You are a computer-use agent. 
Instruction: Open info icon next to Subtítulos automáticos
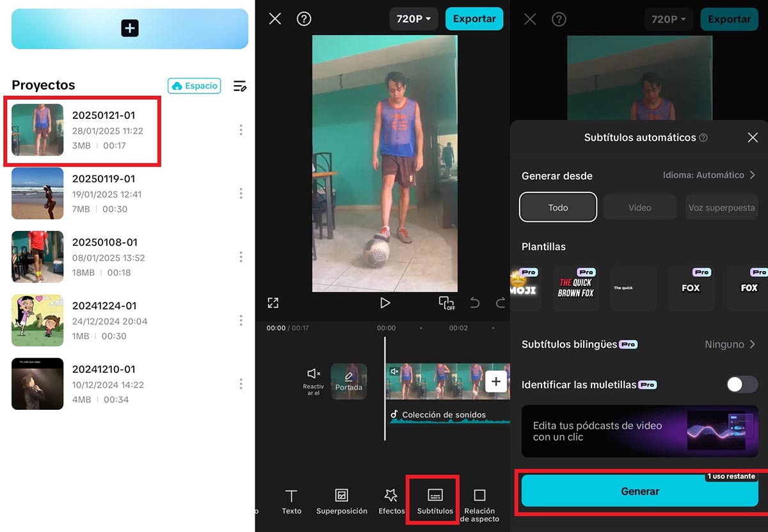[703, 137]
